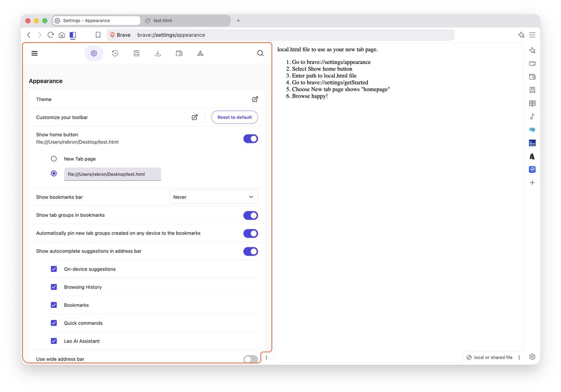This screenshot has width=561, height=392.
Task: Enable Use wide address bar toggle
Action: [251, 359]
